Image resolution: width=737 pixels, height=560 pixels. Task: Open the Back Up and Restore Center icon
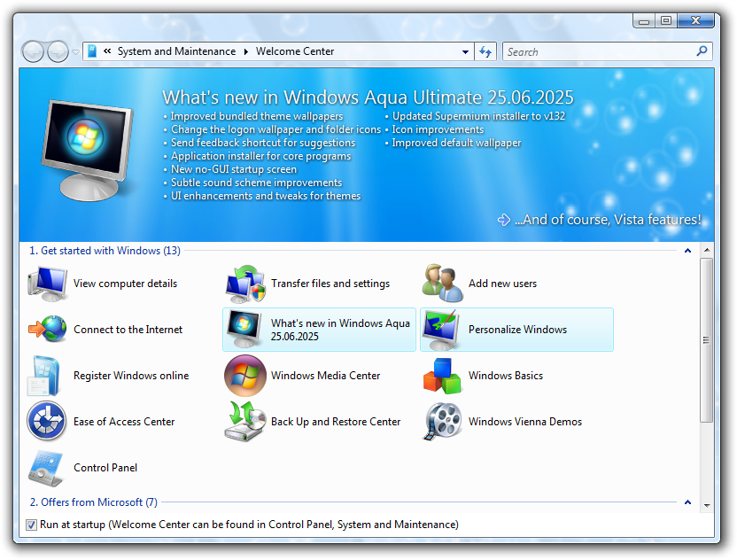pos(244,422)
